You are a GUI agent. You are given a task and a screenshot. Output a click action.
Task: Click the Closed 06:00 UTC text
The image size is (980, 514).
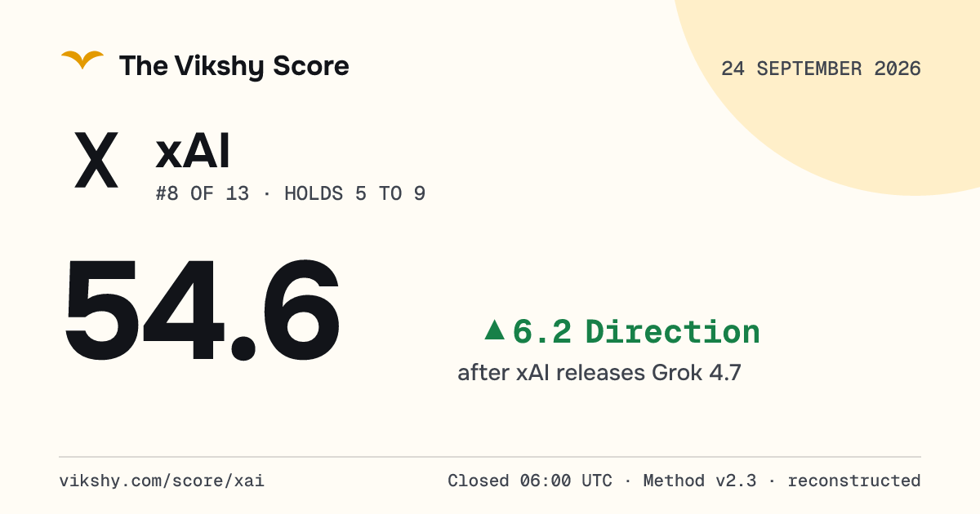(529, 481)
